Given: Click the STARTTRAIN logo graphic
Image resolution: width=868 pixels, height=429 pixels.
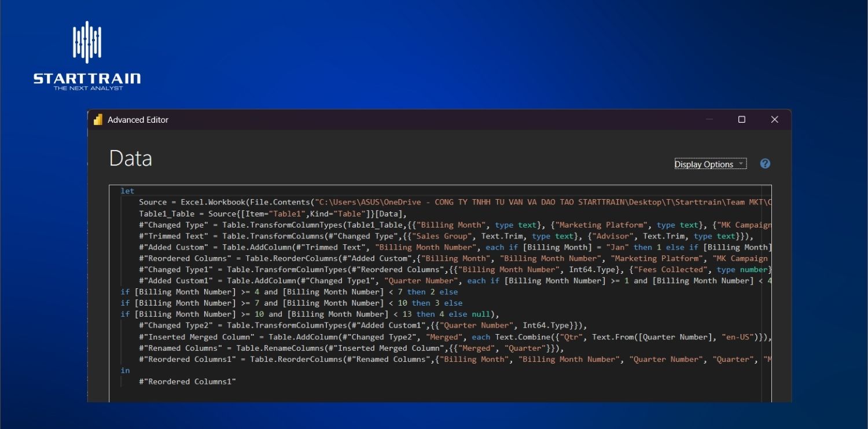Looking at the screenshot, I should point(86,41).
